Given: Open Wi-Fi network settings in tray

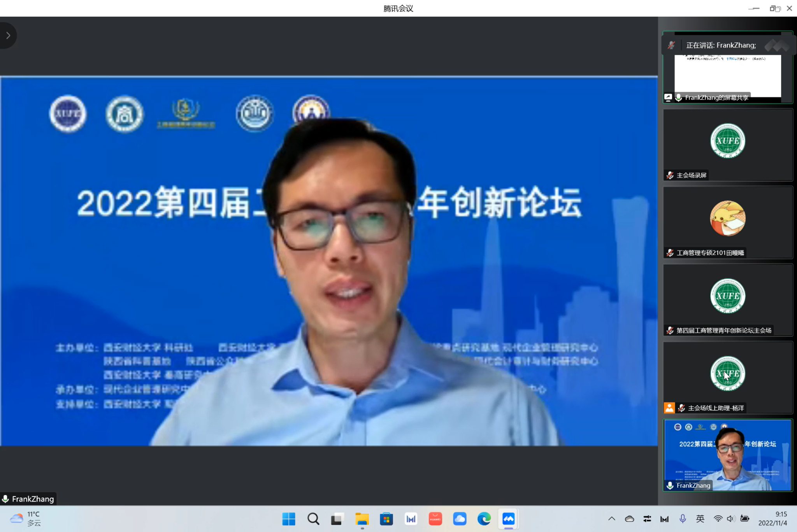Looking at the screenshot, I should (718, 519).
